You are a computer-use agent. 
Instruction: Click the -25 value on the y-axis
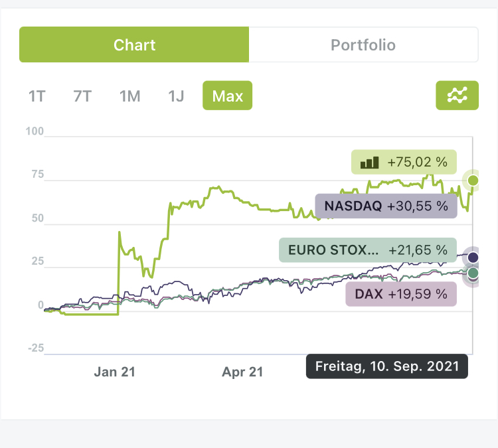coord(35,348)
